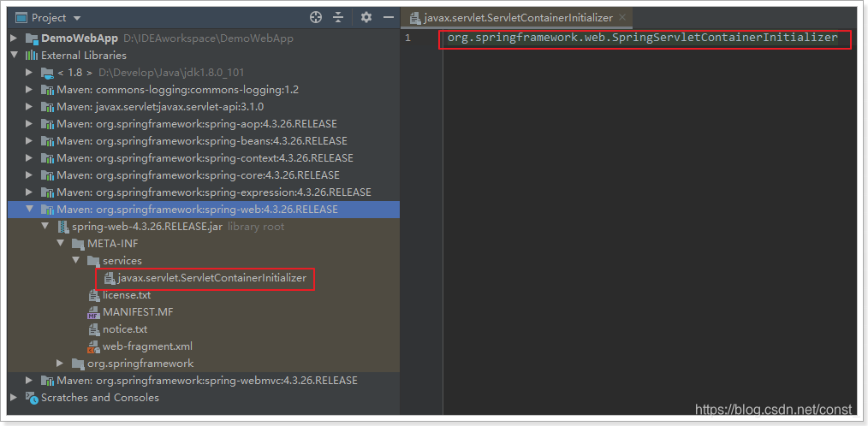
Task: Click the spring-expression library icon
Action: [x=47, y=192]
